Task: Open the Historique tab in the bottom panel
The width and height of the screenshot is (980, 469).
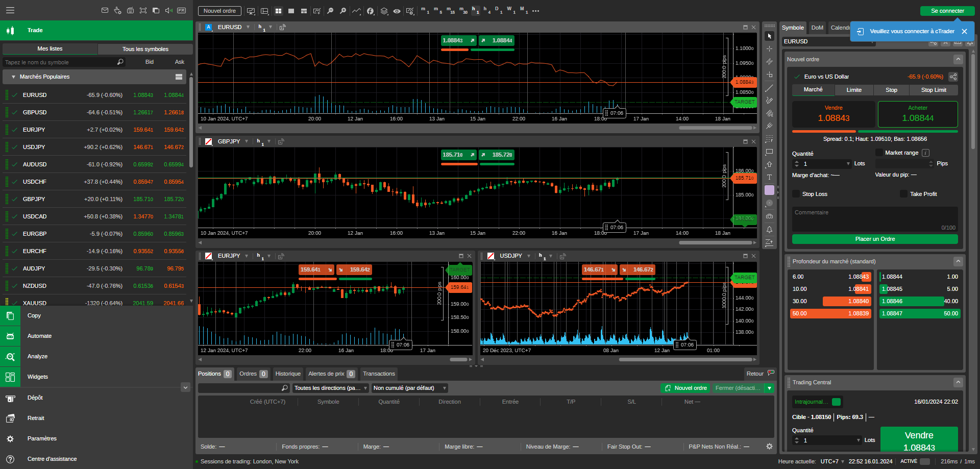Action: (287, 374)
